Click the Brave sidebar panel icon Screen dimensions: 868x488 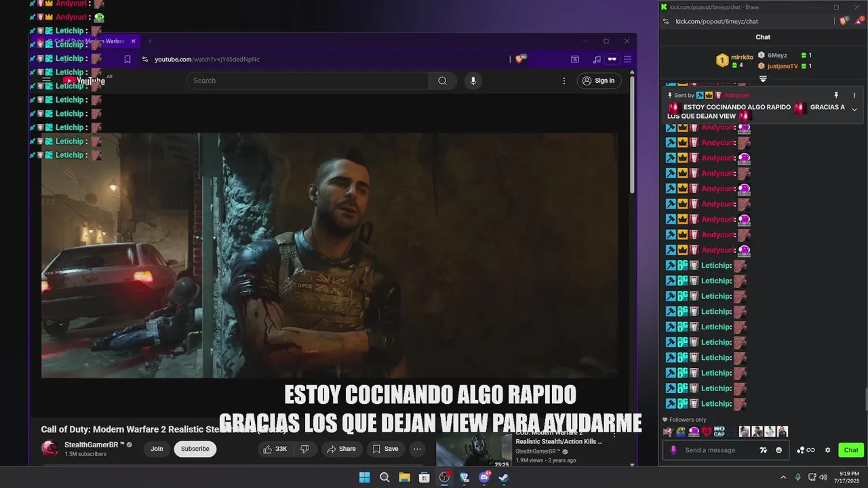575,59
